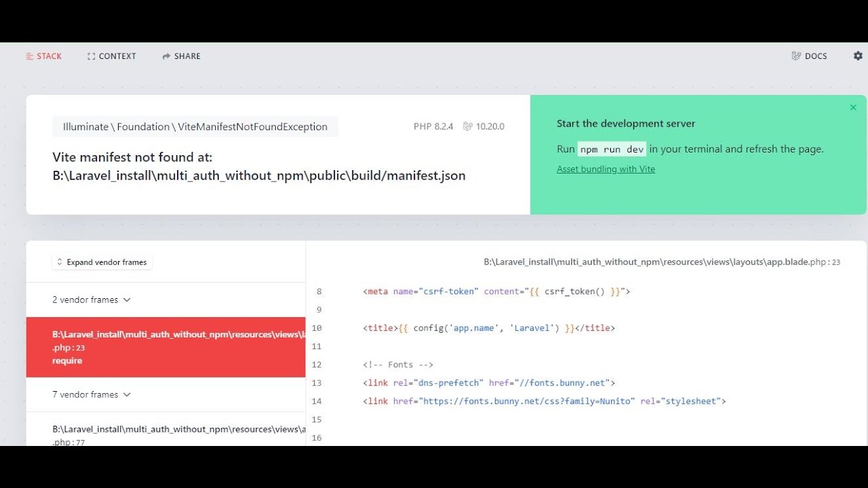Screen dimensions: 868x488
Task: Click the Vite manifest not found error message
Action: click(259, 167)
